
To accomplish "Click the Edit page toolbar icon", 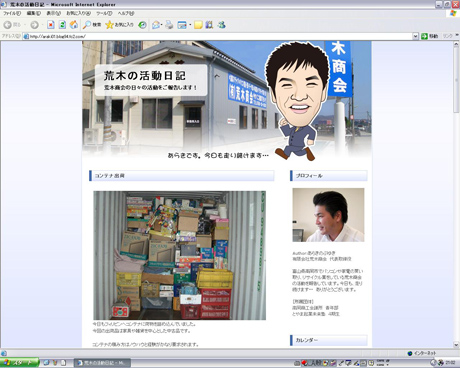I will 182,25.
